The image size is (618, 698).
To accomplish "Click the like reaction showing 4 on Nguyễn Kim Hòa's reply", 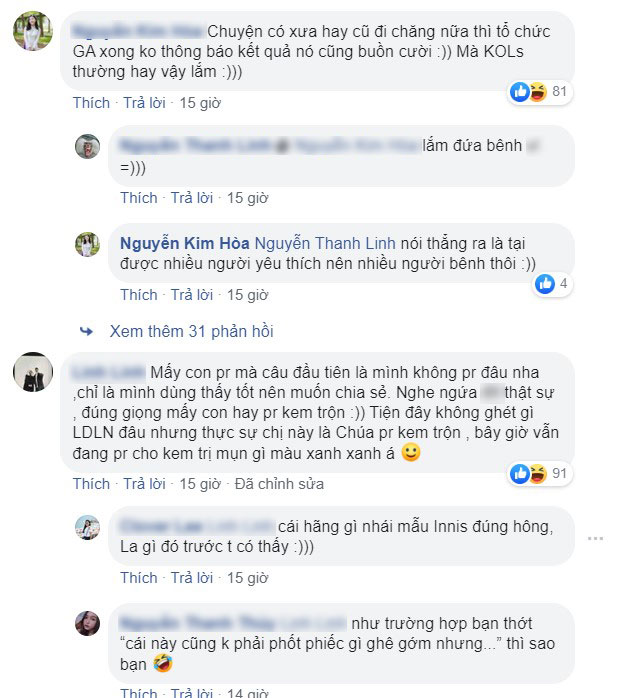I will (x=552, y=284).
